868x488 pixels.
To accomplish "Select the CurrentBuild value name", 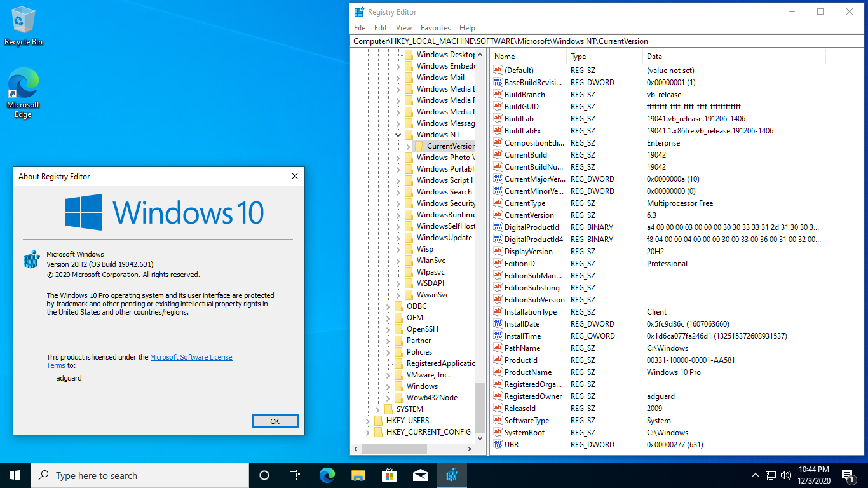I will point(526,154).
